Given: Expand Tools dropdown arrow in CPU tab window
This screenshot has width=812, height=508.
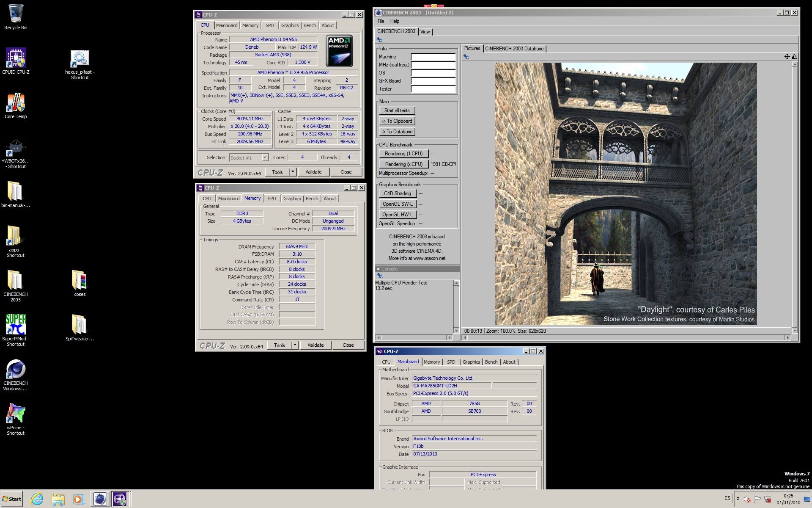Looking at the screenshot, I should tap(293, 172).
